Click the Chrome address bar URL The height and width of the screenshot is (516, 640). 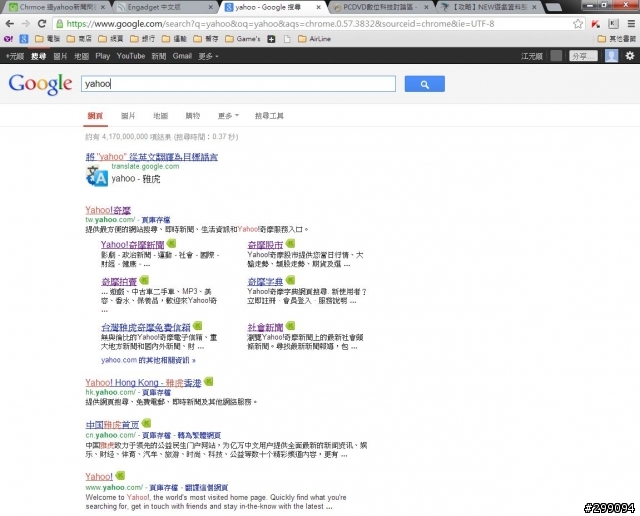coord(280,24)
